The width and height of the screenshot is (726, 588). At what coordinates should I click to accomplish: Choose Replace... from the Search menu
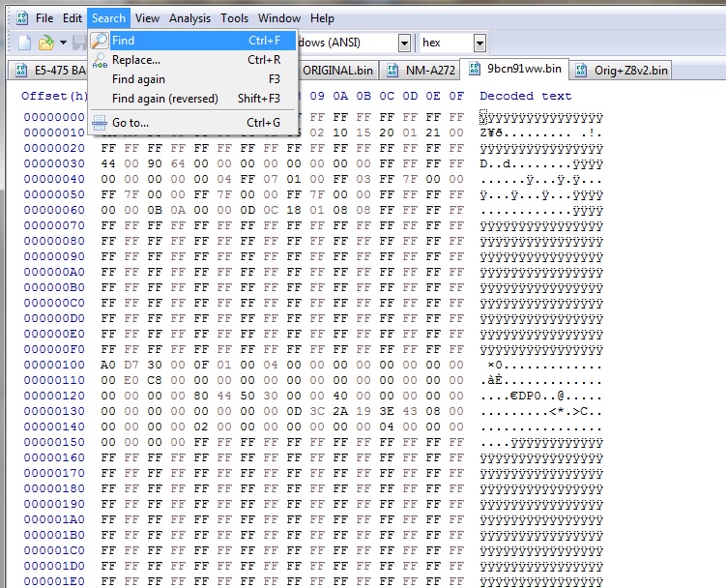pos(192,60)
